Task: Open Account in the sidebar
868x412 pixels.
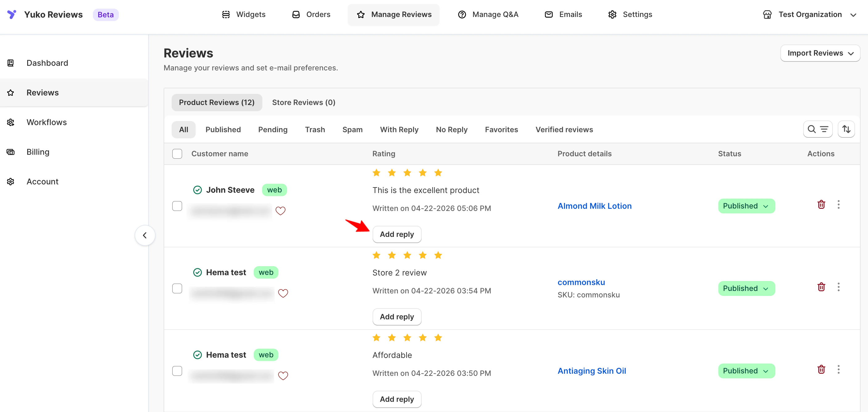Action: pos(74,182)
